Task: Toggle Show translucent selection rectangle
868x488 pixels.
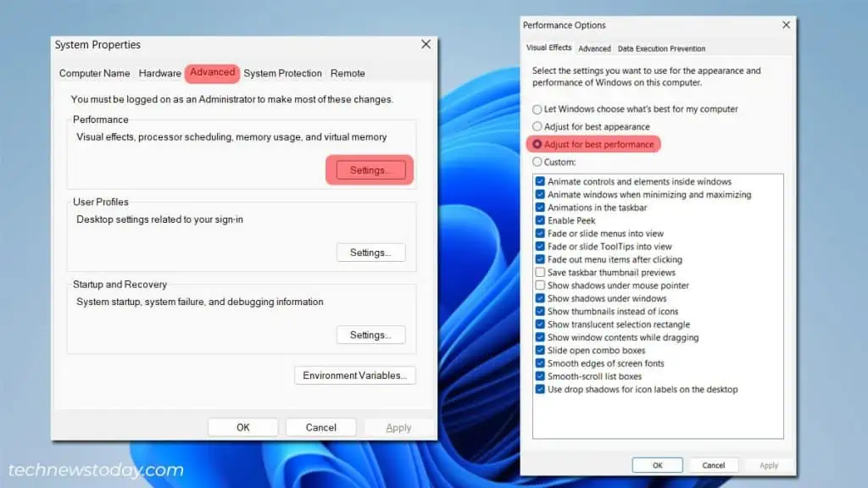Action: tap(540, 324)
